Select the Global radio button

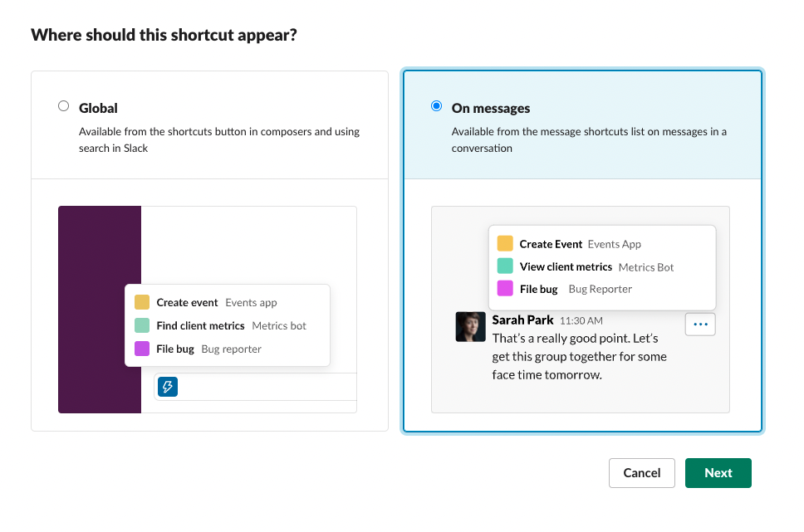pyautogui.click(x=64, y=106)
